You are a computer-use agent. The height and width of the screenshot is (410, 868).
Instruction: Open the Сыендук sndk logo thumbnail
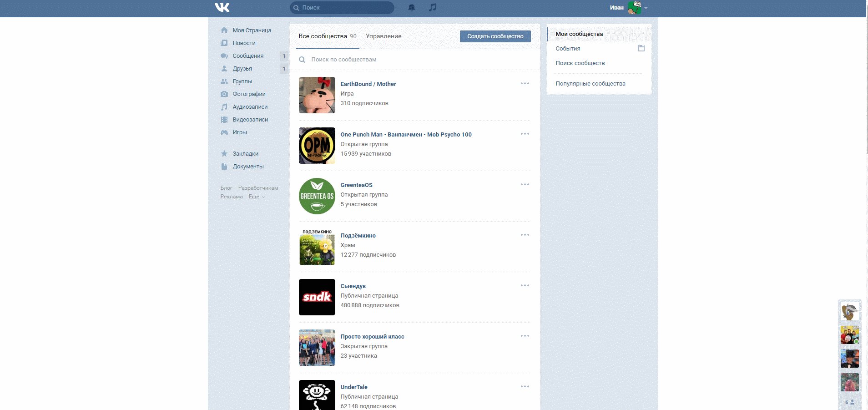[317, 297]
